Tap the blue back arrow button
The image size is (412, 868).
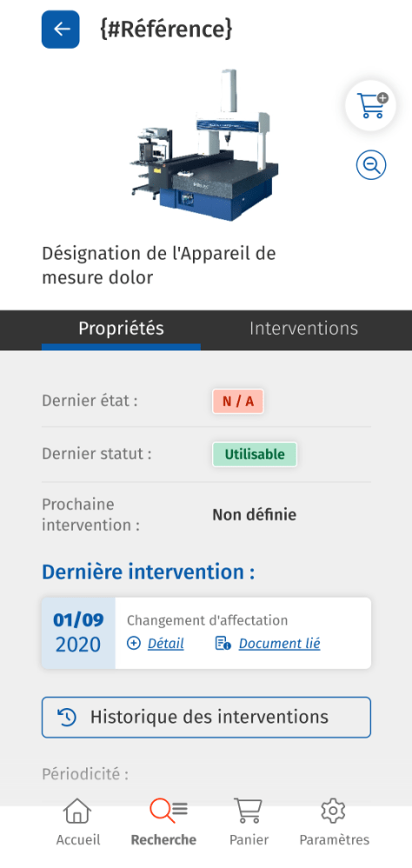coord(60,30)
